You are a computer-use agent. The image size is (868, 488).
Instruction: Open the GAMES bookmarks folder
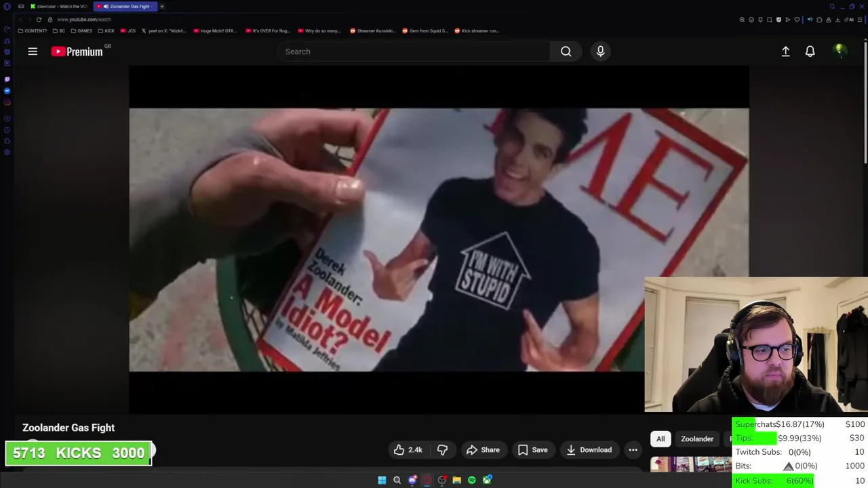[x=81, y=30]
